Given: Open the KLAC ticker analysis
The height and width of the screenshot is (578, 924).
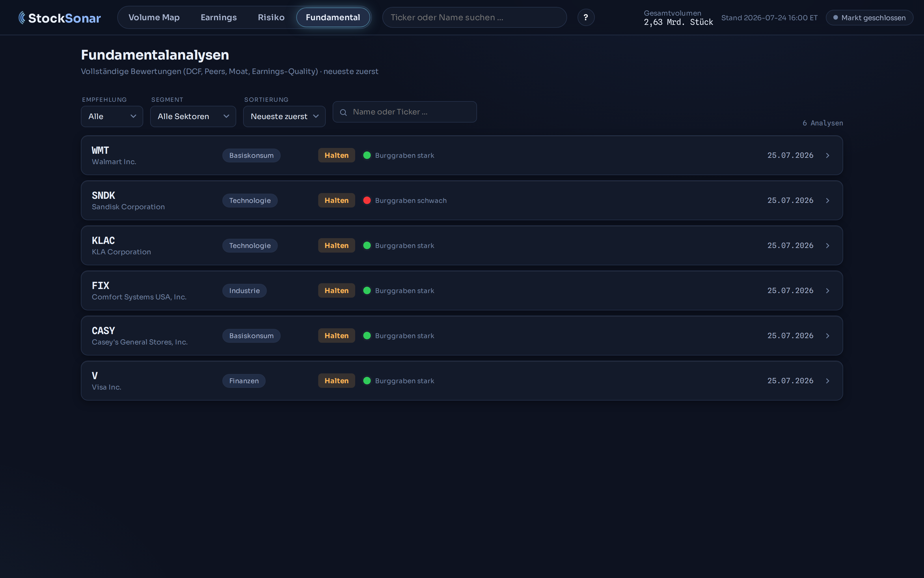Looking at the screenshot, I should pyautogui.click(x=103, y=240).
